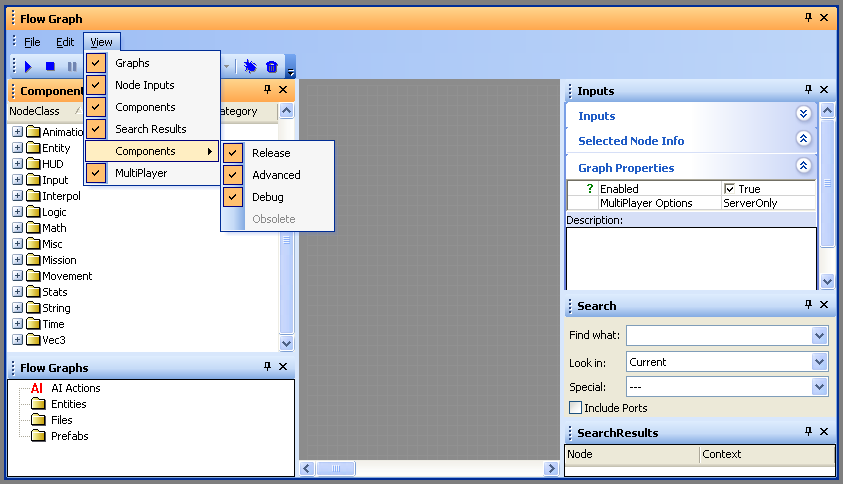
Task: Toggle Components panel visibility in the View menu
Action: pos(152,107)
